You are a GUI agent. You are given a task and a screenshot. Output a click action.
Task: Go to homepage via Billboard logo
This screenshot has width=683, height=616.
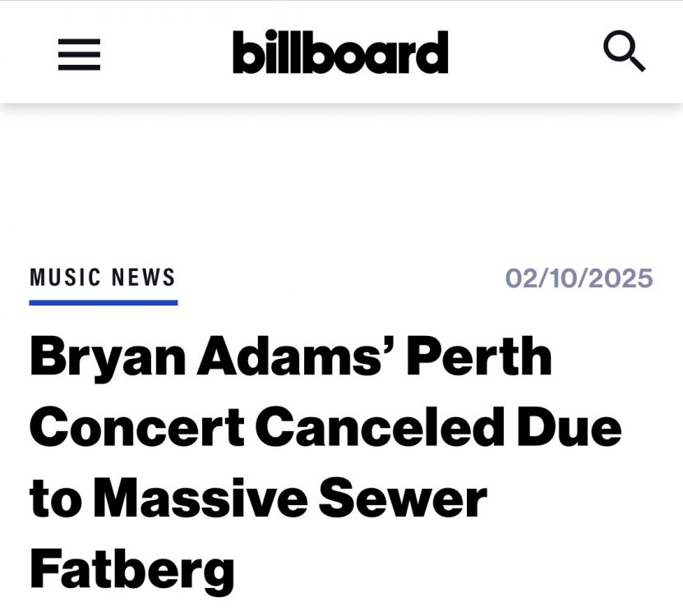[340, 53]
